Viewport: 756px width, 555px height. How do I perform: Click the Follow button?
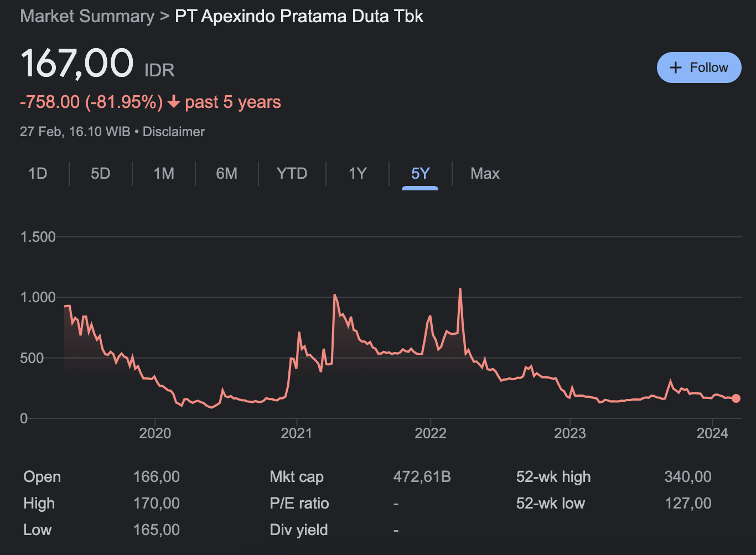point(699,67)
